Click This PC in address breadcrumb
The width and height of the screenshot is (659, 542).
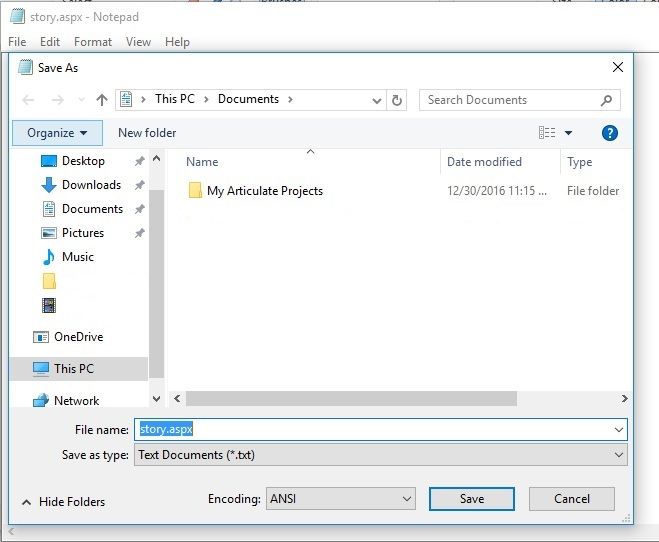coord(175,99)
